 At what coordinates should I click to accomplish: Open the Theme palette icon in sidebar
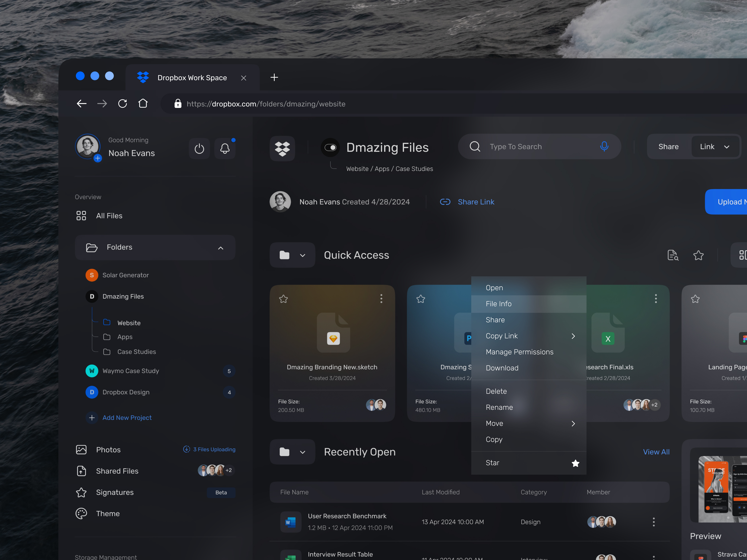(81, 513)
